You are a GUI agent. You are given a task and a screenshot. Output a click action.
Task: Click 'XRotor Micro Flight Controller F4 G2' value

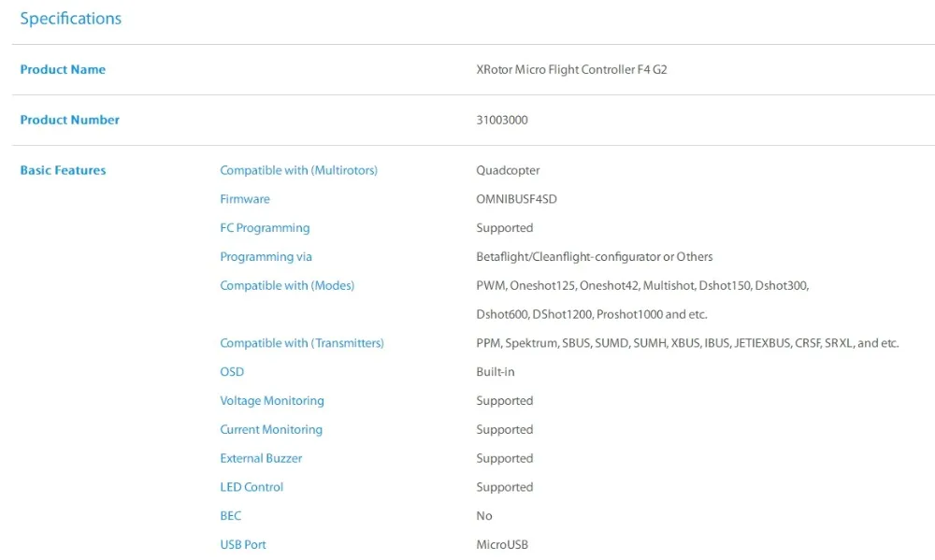tap(571, 69)
